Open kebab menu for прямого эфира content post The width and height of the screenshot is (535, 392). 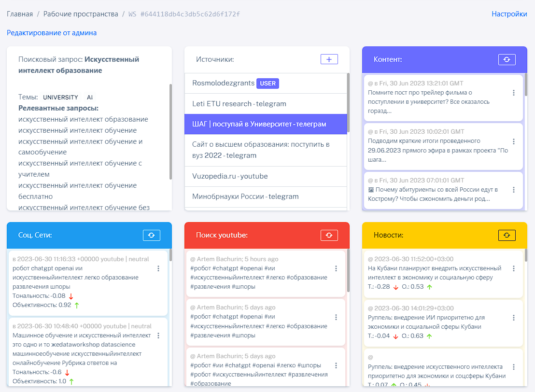pyautogui.click(x=514, y=141)
